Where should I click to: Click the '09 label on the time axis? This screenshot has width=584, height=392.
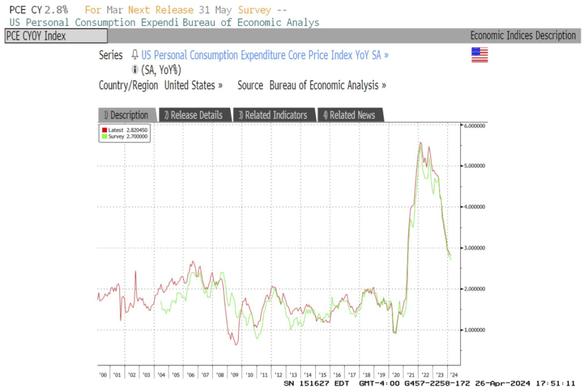click(234, 374)
